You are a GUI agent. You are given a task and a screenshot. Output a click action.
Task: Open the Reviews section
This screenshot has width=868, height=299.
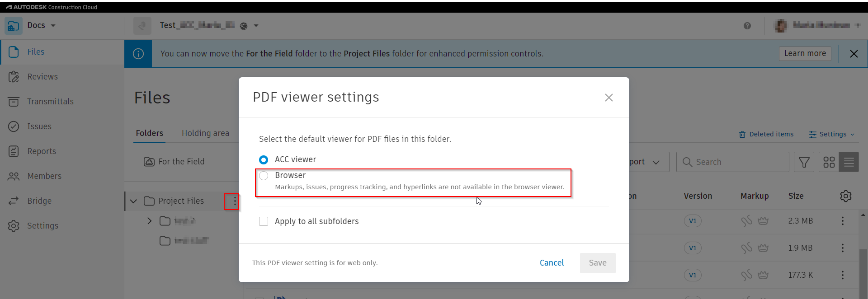pyautogui.click(x=42, y=76)
